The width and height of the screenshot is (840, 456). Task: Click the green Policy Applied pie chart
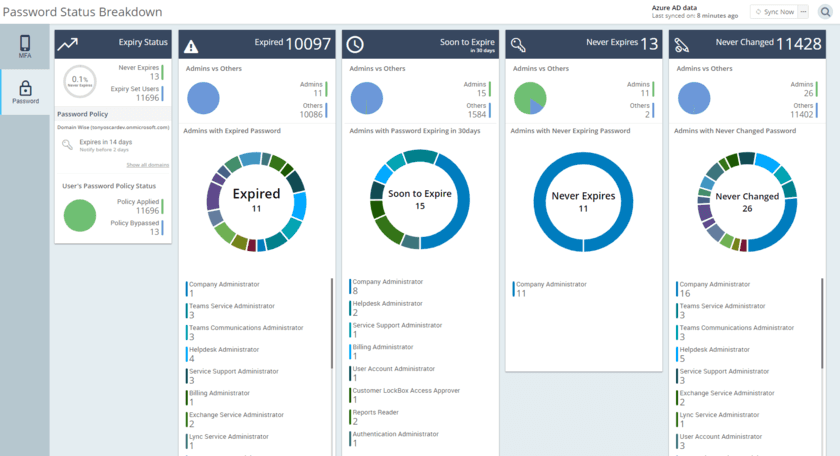(80, 215)
